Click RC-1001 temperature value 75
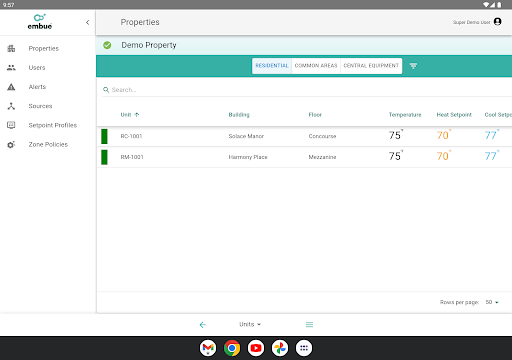 pos(396,135)
